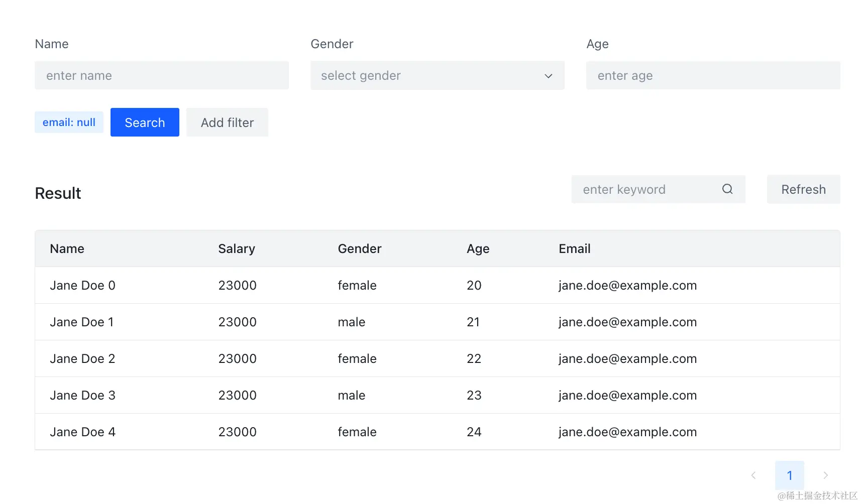
Task: Go to next page arrow
Action: tap(825, 475)
